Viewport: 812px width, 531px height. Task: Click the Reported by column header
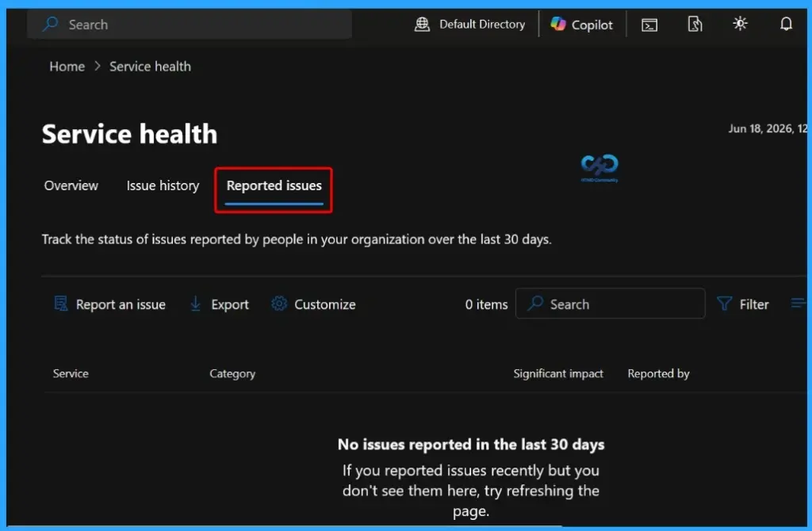(658, 373)
